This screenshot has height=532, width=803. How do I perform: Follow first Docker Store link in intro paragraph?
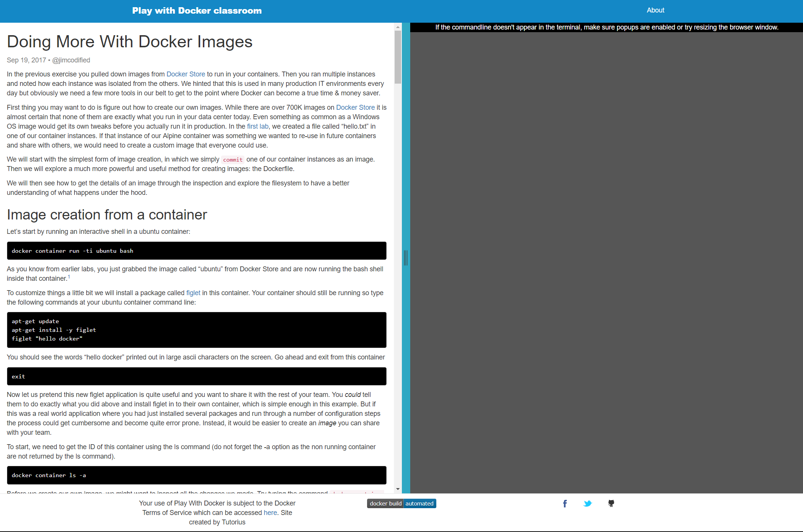(x=186, y=74)
